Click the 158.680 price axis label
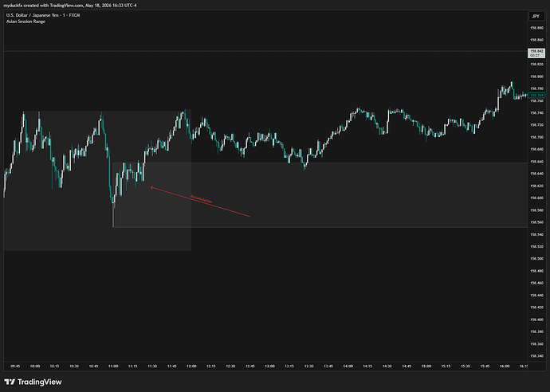This screenshot has height=392, width=550. pyautogui.click(x=536, y=149)
